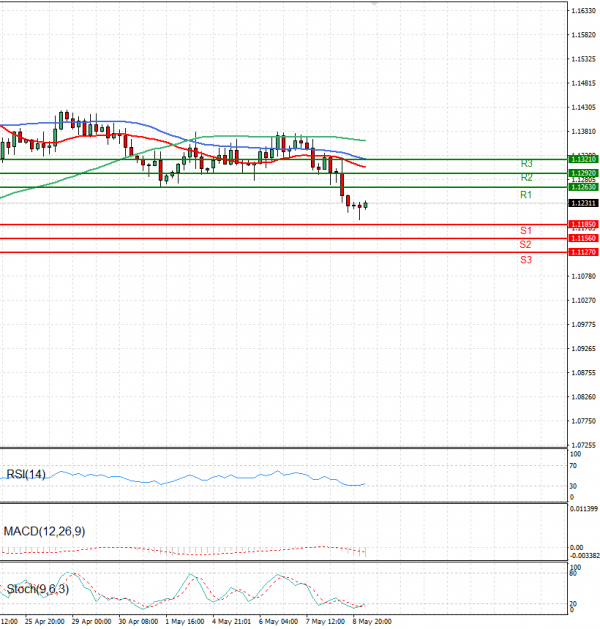The height and width of the screenshot is (629, 600).
Task: Select the 1.11270 red price tag
Action: coord(582,252)
